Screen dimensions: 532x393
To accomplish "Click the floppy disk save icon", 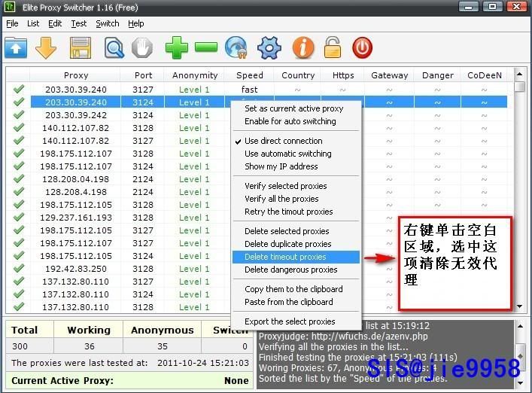I will (x=81, y=48).
